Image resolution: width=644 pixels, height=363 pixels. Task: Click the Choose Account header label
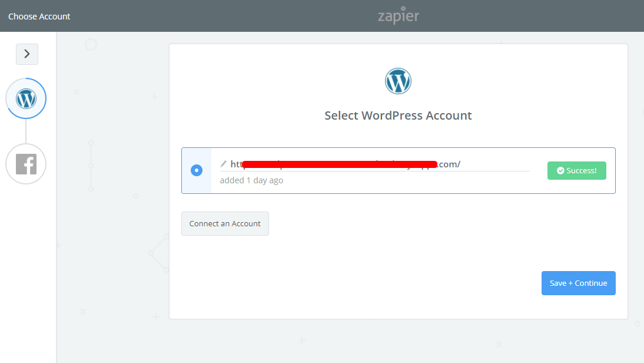[39, 16]
